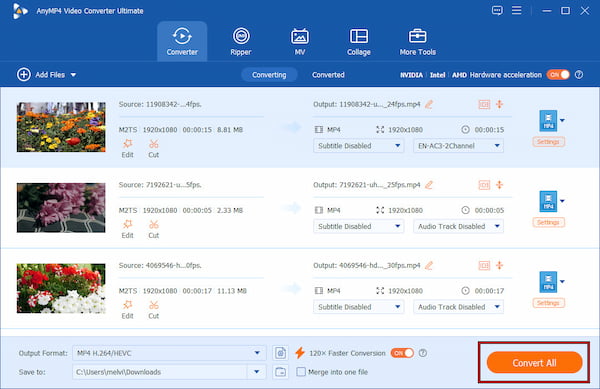The image size is (600, 389).
Task: Open the Output Format MP4 H.264/HEVC dropdown
Action: click(169, 353)
